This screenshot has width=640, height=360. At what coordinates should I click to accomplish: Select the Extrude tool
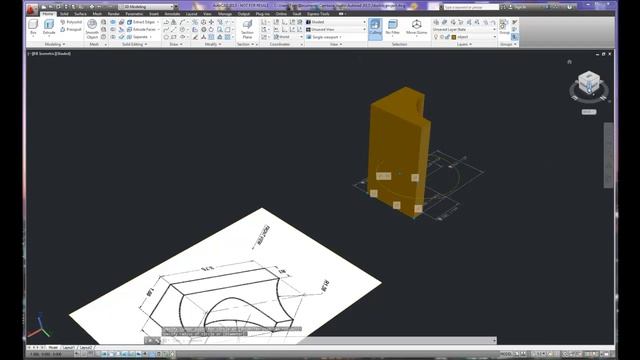click(x=49, y=27)
